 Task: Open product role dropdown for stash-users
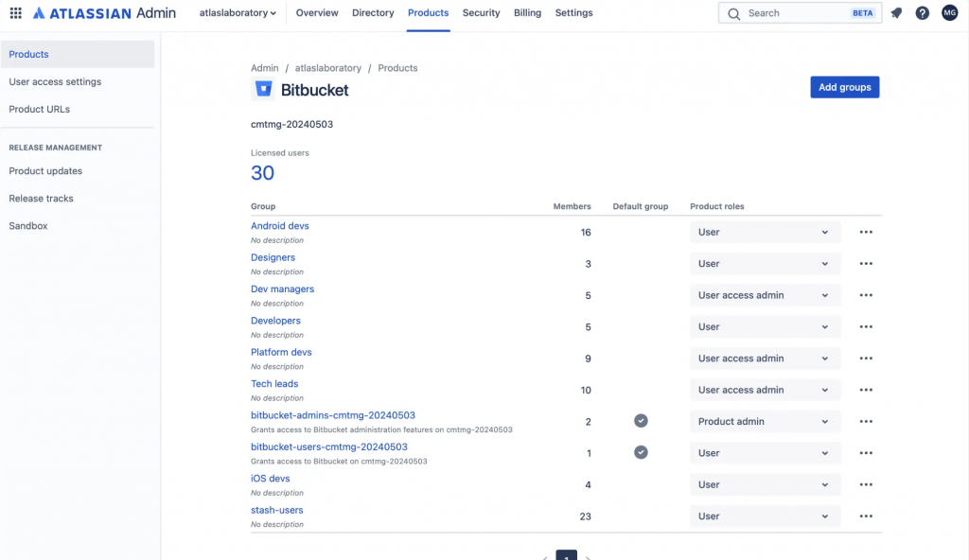click(x=765, y=516)
